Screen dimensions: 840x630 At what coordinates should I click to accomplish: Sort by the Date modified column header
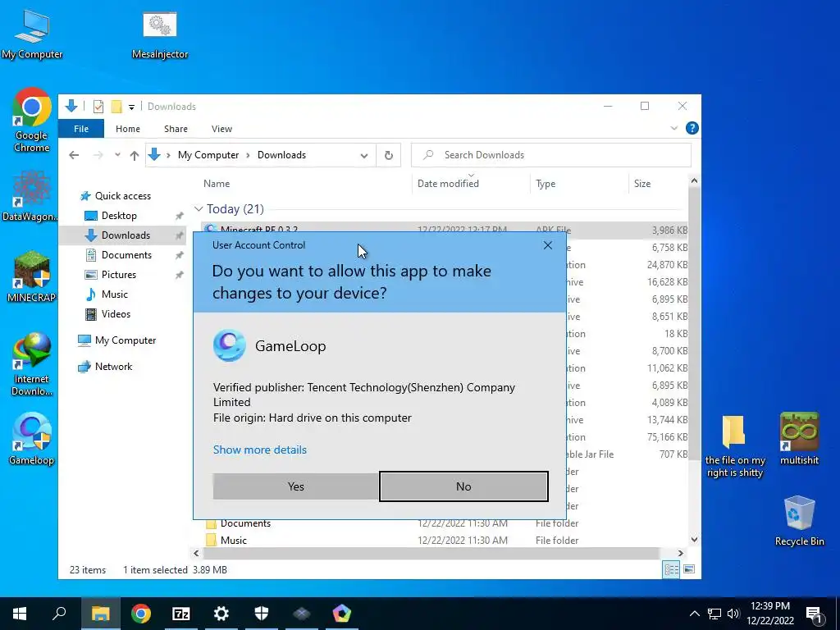[x=448, y=183]
